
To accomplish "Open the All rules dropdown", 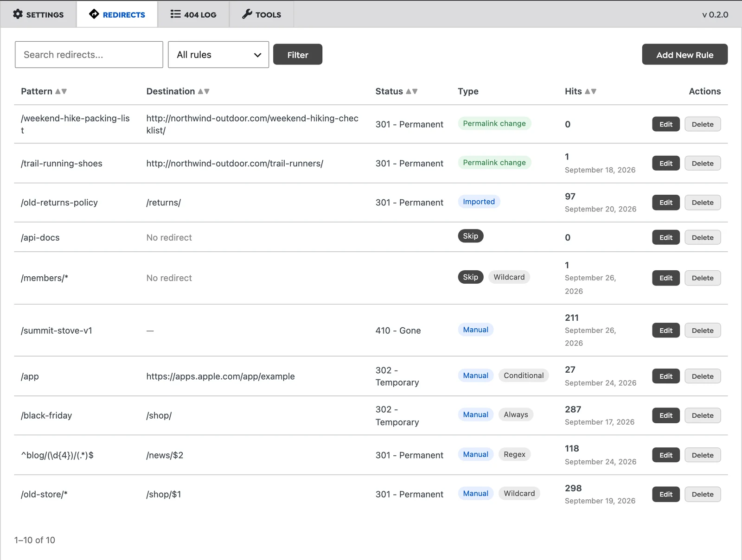I will click(218, 55).
